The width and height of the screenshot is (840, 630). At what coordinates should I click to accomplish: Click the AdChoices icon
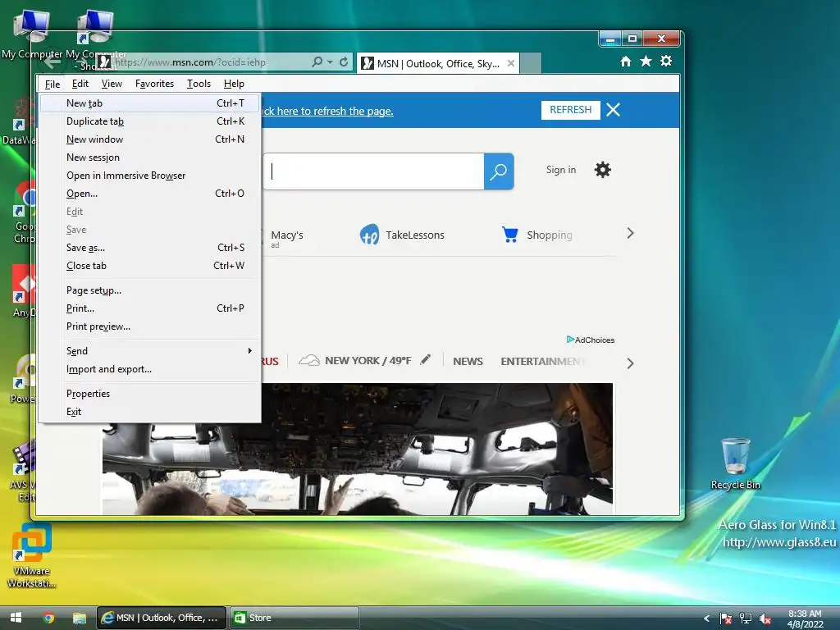point(571,339)
